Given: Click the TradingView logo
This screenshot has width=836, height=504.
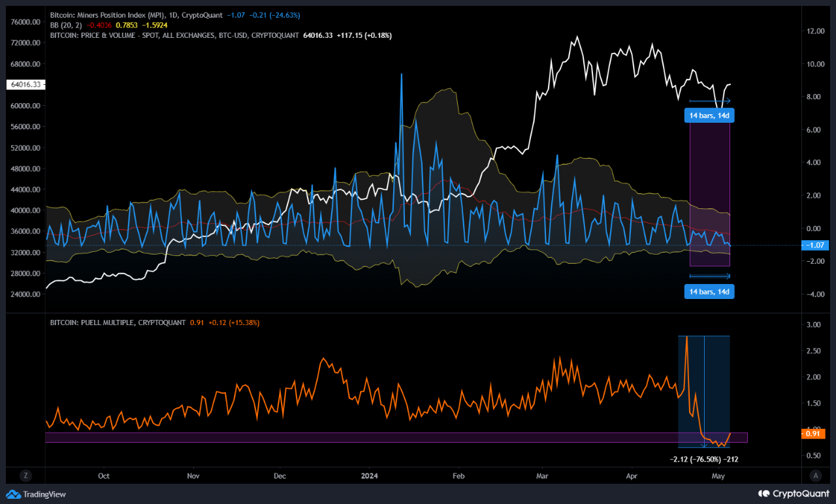Looking at the screenshot, I should (36, 494).
